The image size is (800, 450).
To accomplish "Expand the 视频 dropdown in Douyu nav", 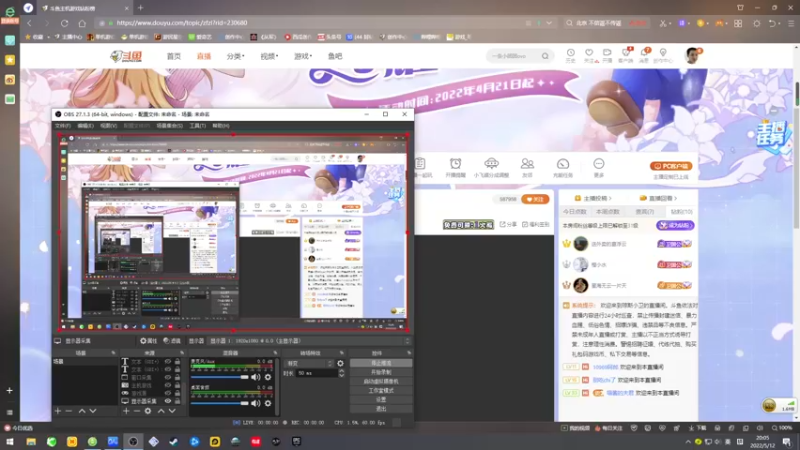I will [x=269, y=56].
